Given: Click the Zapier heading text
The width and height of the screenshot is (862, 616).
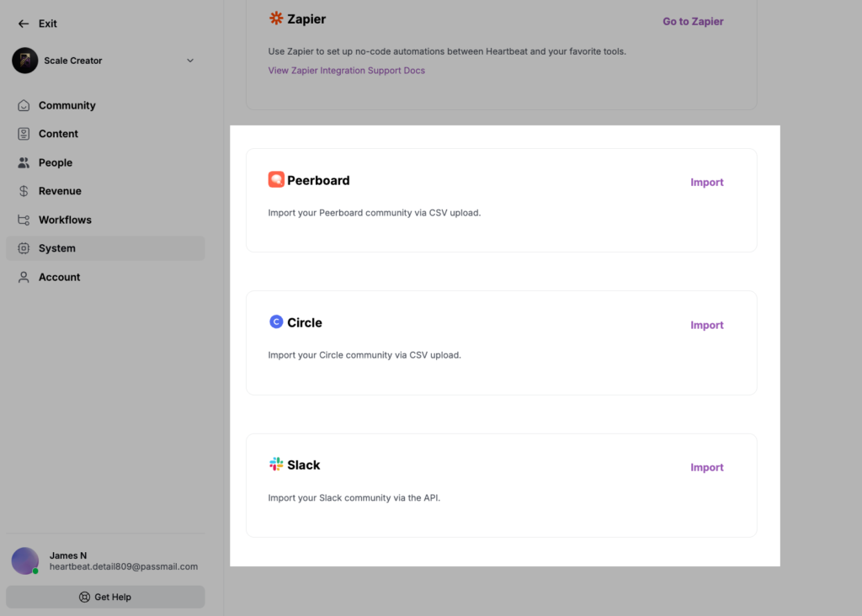Looking at the screenshot, I should [x=306, y=19].
